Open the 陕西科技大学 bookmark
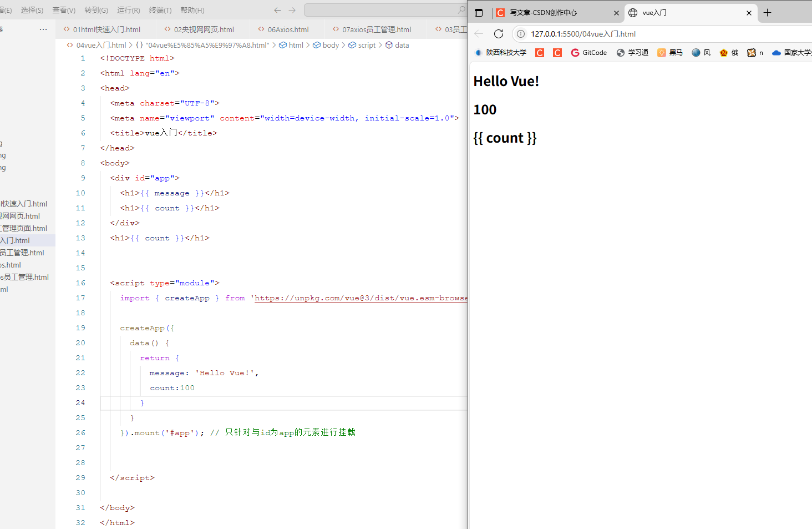Screen dimensions: 812x529 (501, 53)
